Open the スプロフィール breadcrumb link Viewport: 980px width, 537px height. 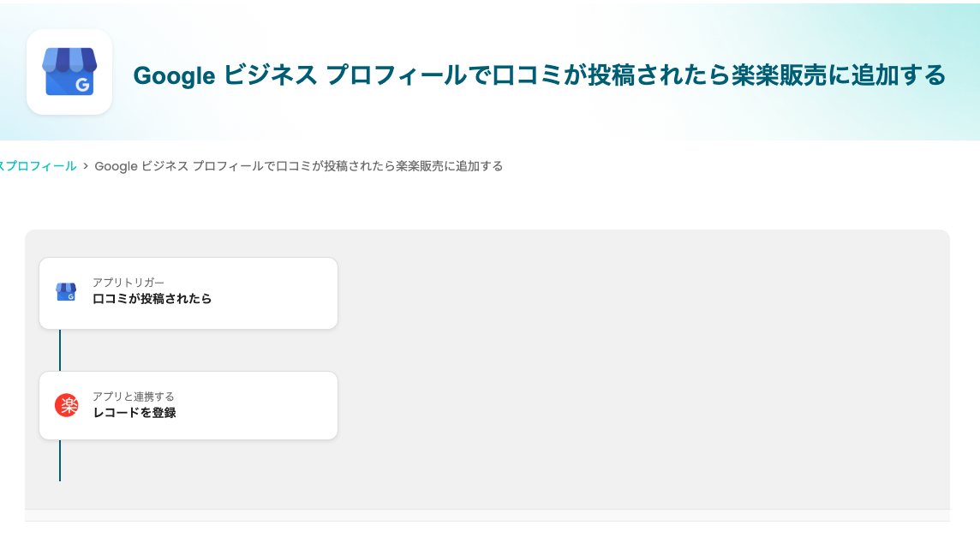[x=39, y=166]
